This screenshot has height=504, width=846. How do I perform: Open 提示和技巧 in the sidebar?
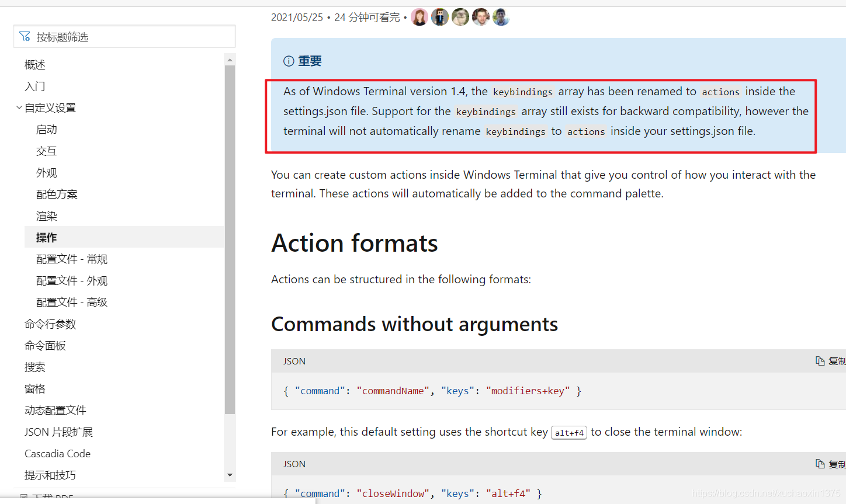coord(50,475)
